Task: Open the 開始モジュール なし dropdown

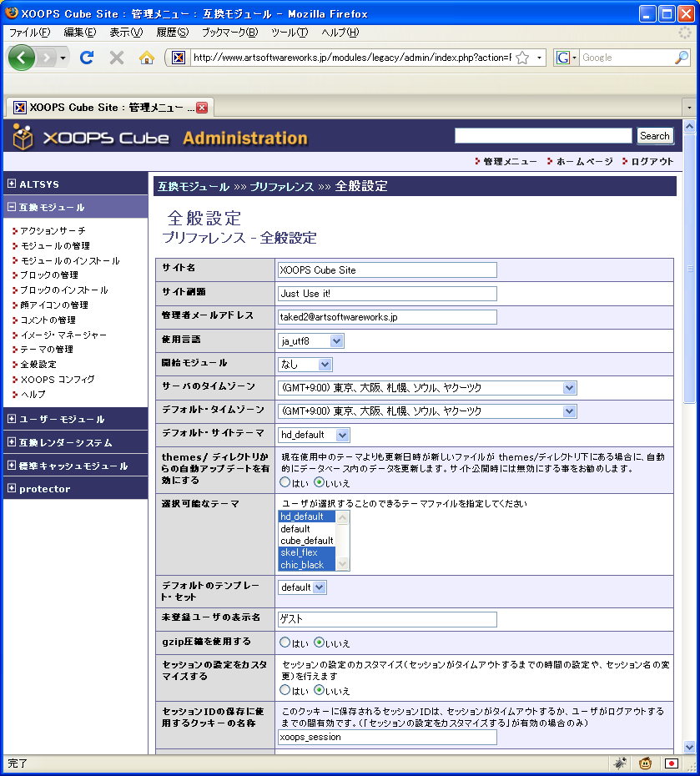Action: coord(305,365)
